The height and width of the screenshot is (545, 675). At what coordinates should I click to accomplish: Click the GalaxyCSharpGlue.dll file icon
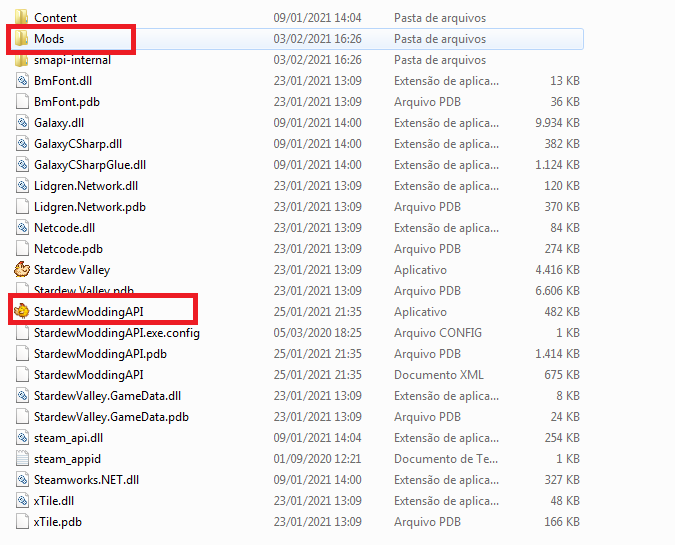[22, 164]
